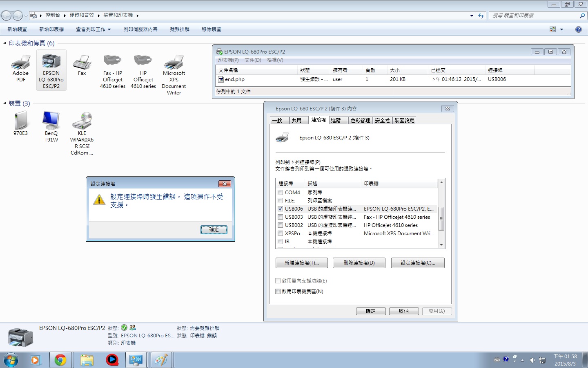The height and width of the screenshot is (368, 588).
Task: Click the refresh button beside address bar
Action: pyautogui.click(x=481, y=16)
